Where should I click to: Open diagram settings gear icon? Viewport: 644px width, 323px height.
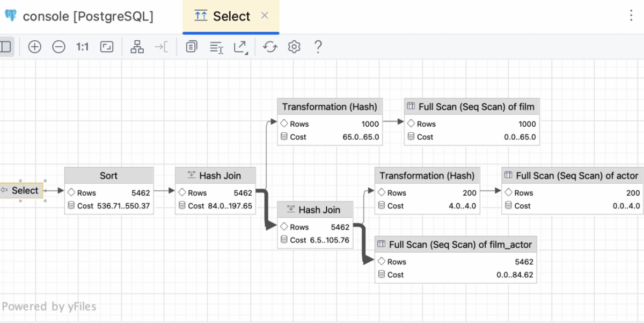coord(294,47)
